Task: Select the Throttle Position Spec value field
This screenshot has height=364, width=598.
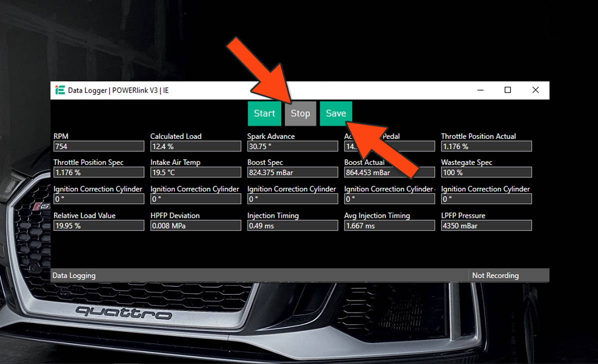Action: coord(99,172)
